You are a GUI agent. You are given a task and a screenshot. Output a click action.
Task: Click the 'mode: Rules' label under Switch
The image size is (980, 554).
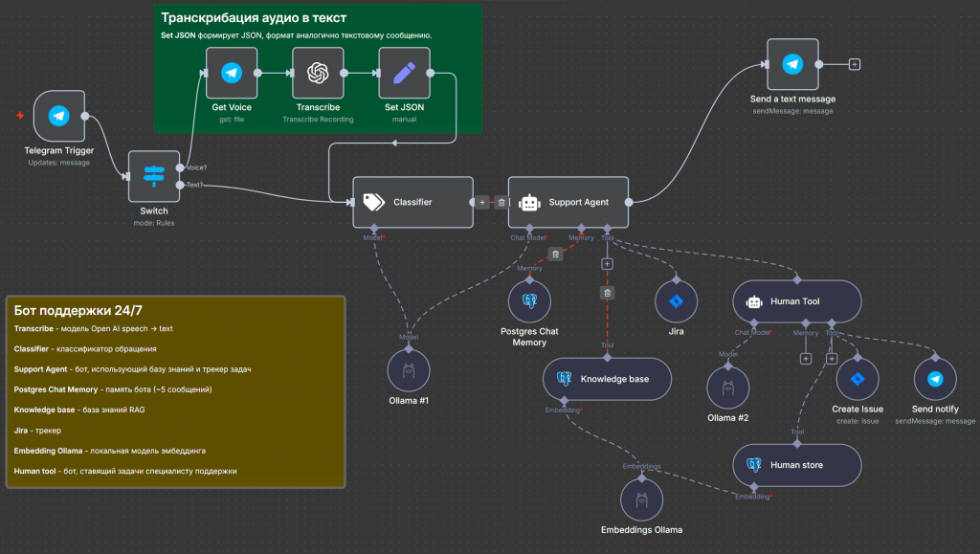[x=154, y=223]
